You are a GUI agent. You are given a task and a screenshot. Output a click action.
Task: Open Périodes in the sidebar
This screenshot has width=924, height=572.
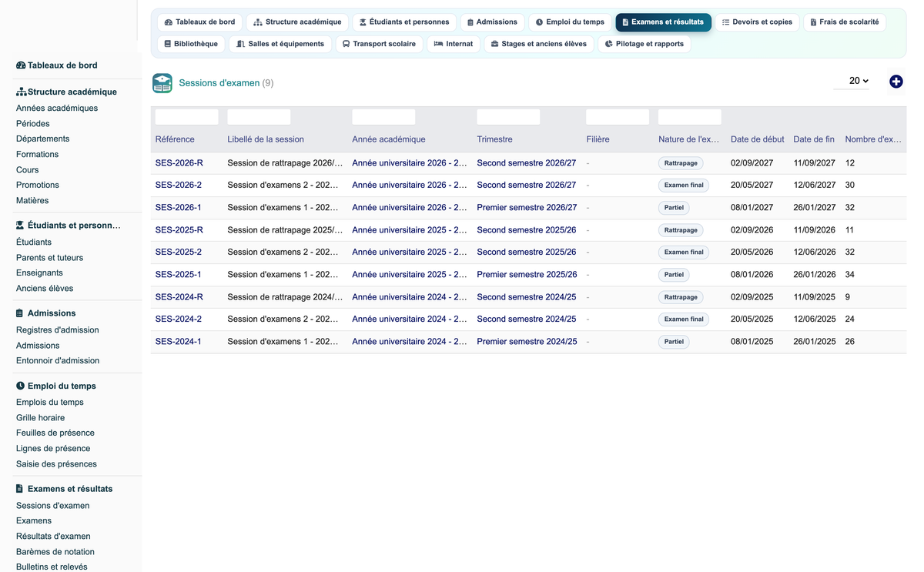33,123
